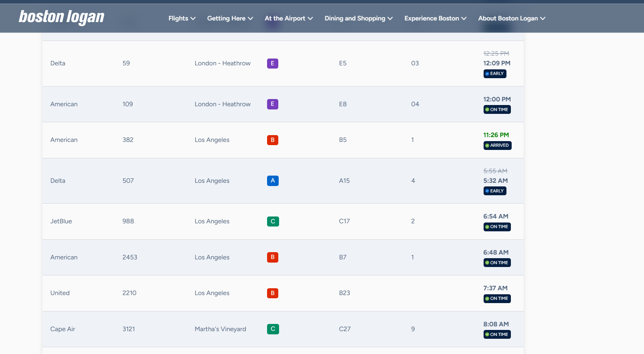Screen dimensions: 644x354
Task: Click terminal A icon for Delta 507
Action: [x=273, y=181]
